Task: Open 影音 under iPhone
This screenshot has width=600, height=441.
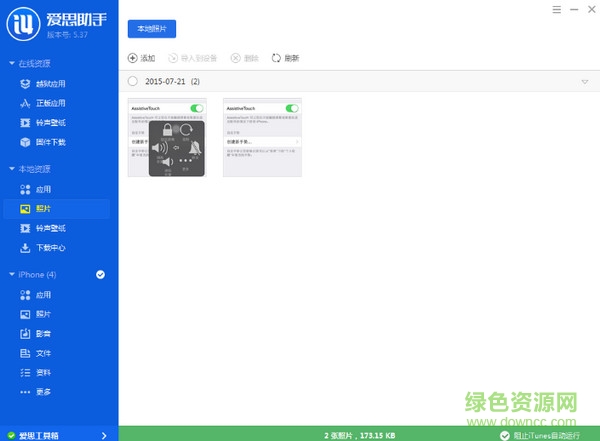Action: (x=43, y=333)
